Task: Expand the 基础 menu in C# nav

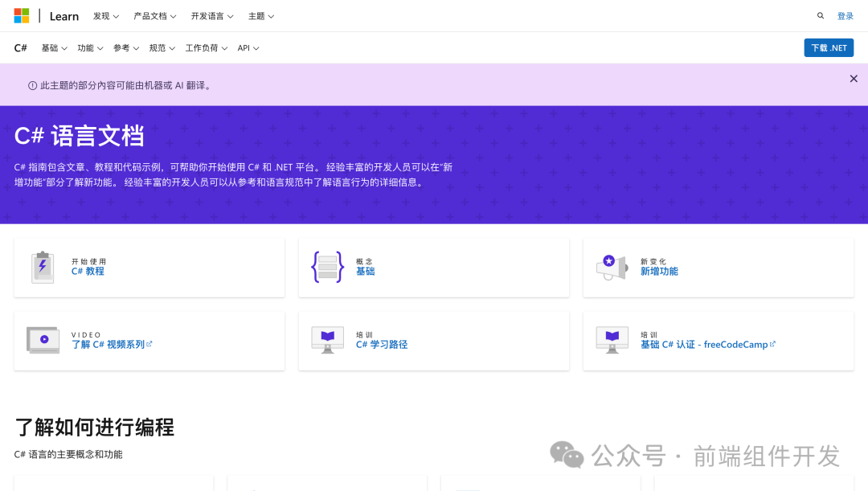Action: click(55, 48)
